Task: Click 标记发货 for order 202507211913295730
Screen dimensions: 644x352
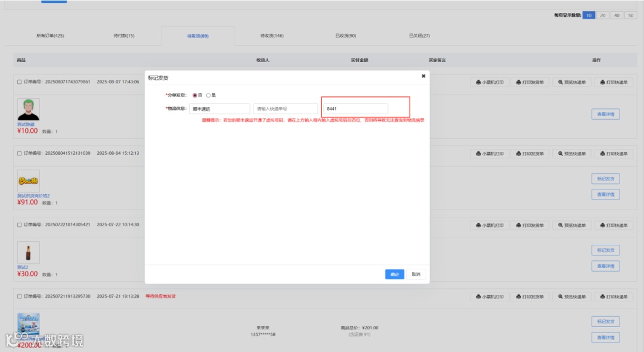Action: (606, 322)
